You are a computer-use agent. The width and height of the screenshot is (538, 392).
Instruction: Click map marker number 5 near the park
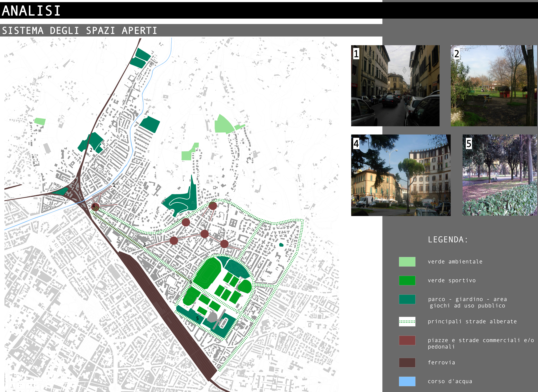pos(197,318)
